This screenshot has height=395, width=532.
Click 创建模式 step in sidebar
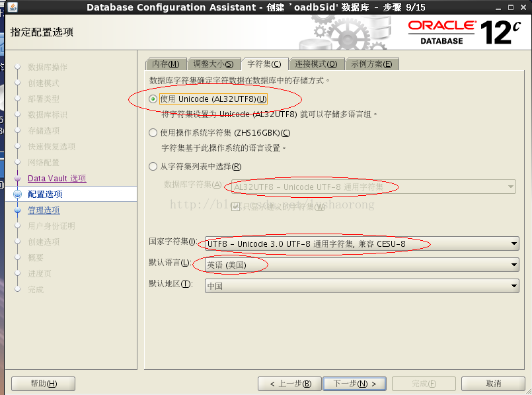[x=44, y=83]
